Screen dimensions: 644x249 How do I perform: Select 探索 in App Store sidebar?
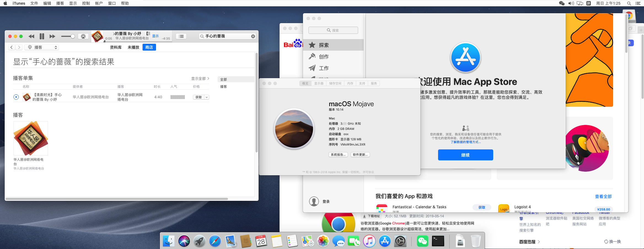333,45
